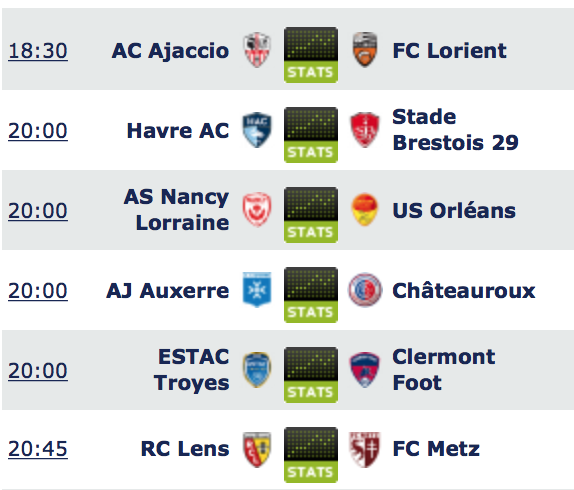Click the AJ Auxerre club crest
574x490 pixels.
(257, 290)
